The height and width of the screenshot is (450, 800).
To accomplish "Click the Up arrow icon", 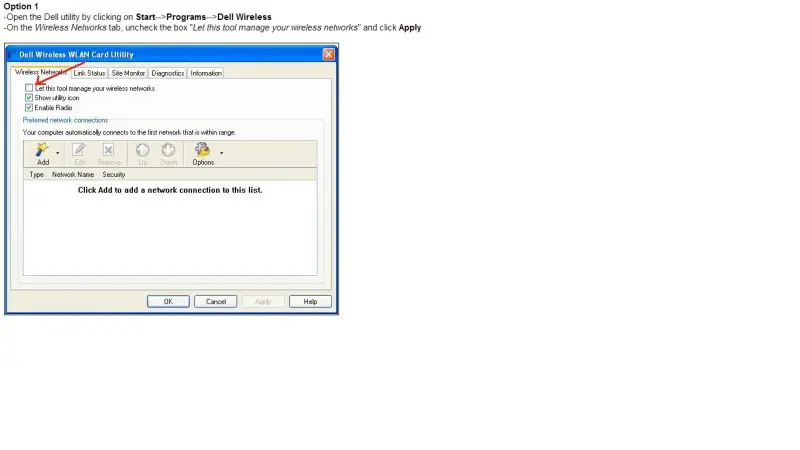I will (142, 150).
